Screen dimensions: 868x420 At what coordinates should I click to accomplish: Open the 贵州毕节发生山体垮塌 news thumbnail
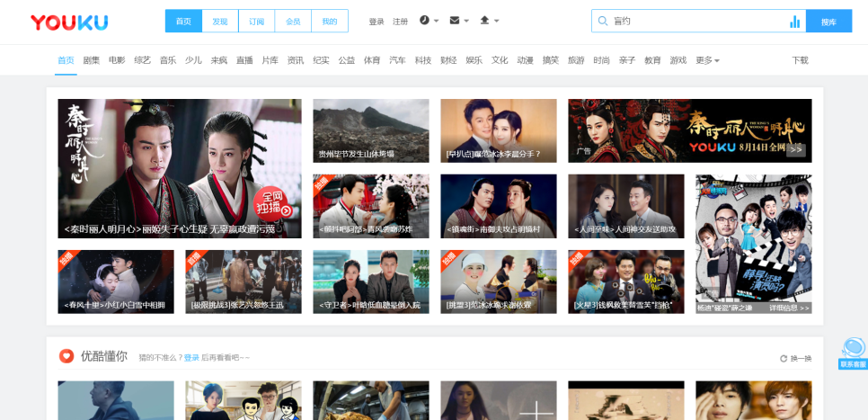coord(371,130)
